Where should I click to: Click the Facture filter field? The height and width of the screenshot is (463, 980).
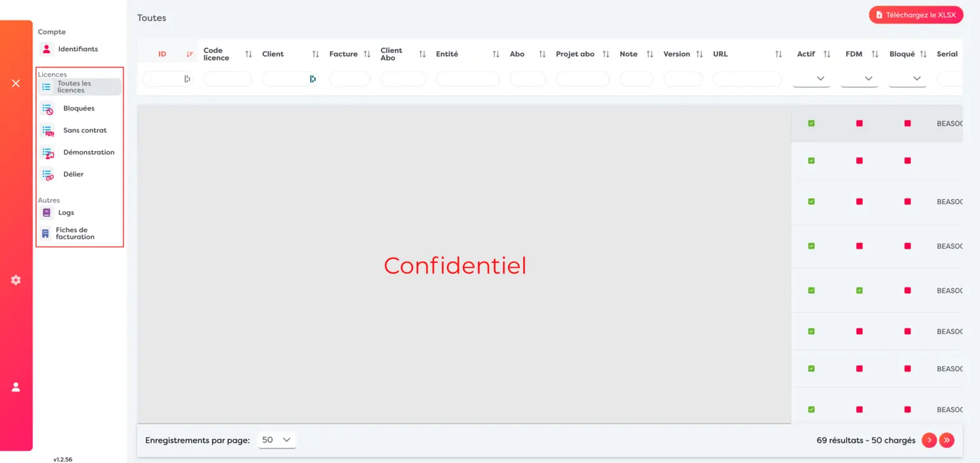click(350, 79)
